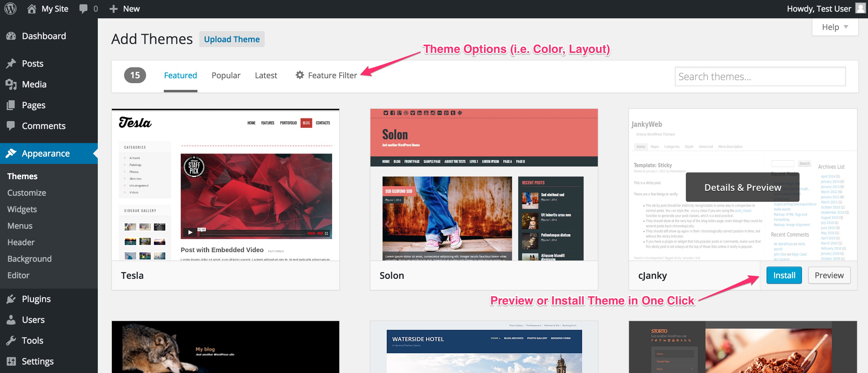Open the Customize submenu item
Screen dimensions: 868x373
(27, 193)
